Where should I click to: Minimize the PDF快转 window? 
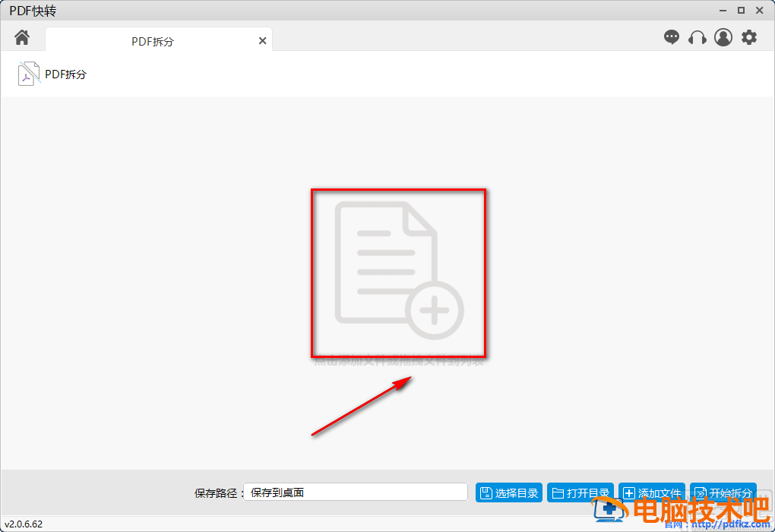[x=723, y=11]
